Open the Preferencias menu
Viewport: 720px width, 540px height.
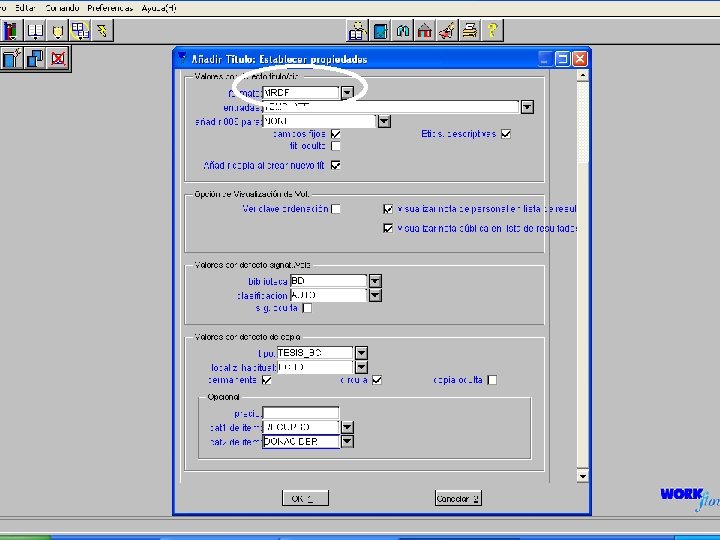tap(110, 8)
